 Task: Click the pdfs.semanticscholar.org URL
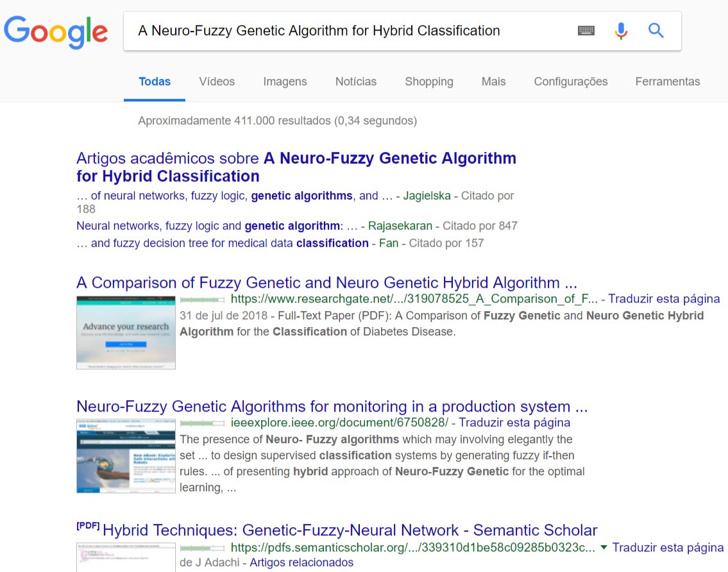(x=413, y=548)
